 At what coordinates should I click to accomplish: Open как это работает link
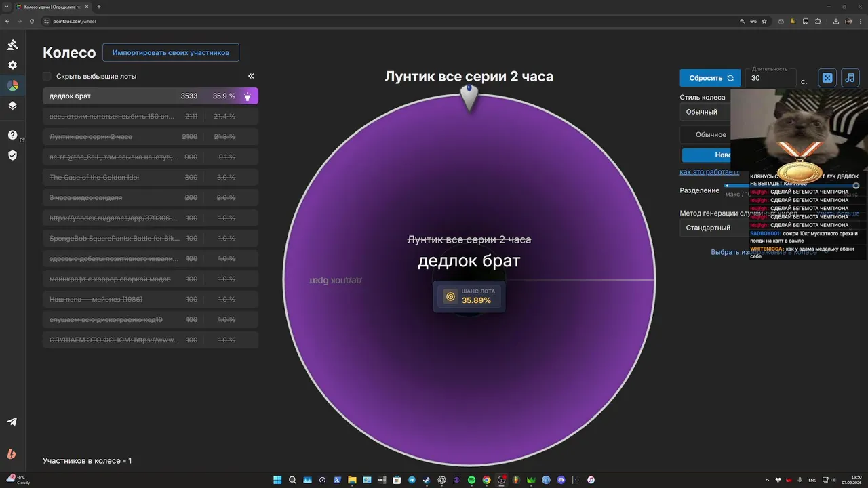pyautogui.click(x=709, y=172)
